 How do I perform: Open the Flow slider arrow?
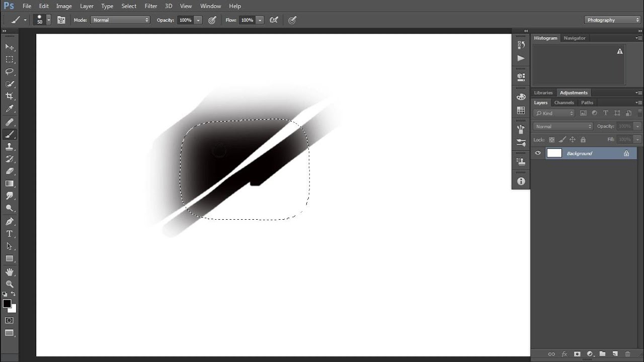(260, 20)
